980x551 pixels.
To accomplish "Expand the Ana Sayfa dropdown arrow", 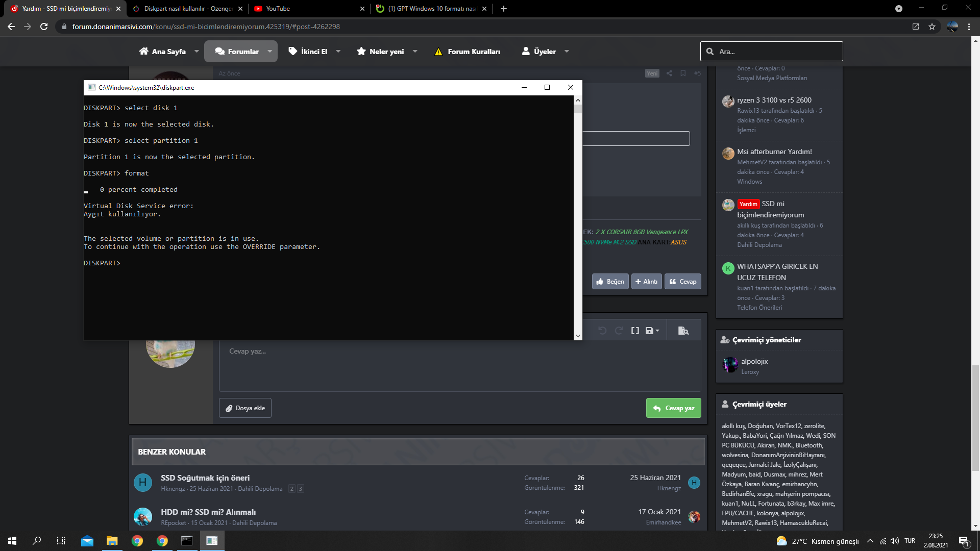I will [x=197, y=52].
